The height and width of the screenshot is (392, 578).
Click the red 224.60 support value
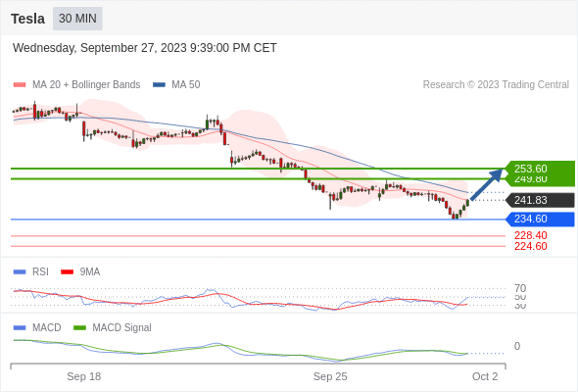click(x=531, y=246)
